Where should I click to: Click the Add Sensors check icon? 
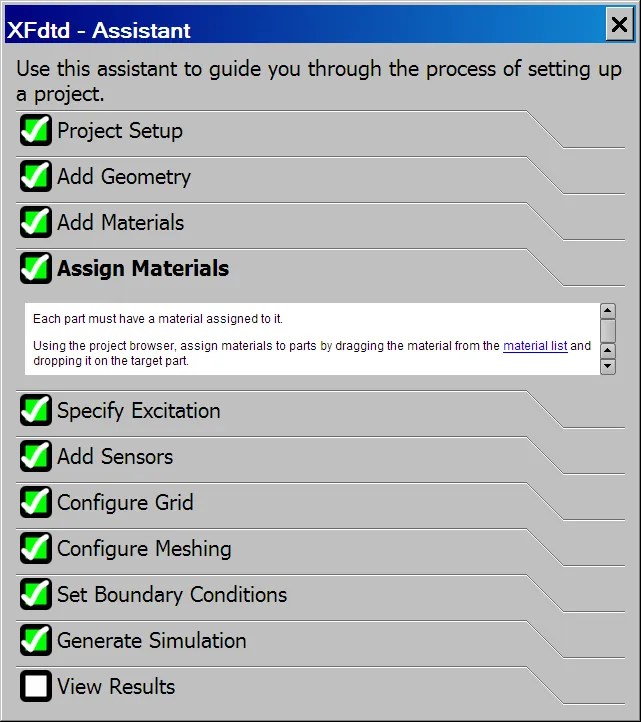coord(36,456)
